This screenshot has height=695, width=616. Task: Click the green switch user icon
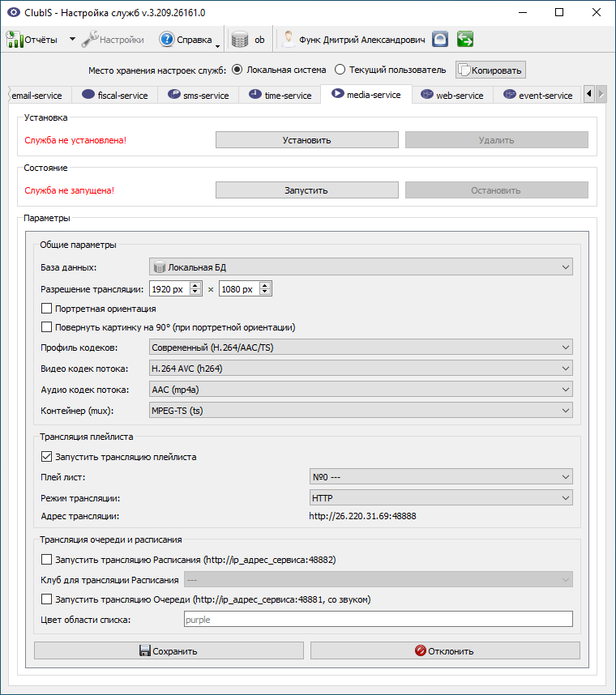pyautogui.click(x=465, y=39)
